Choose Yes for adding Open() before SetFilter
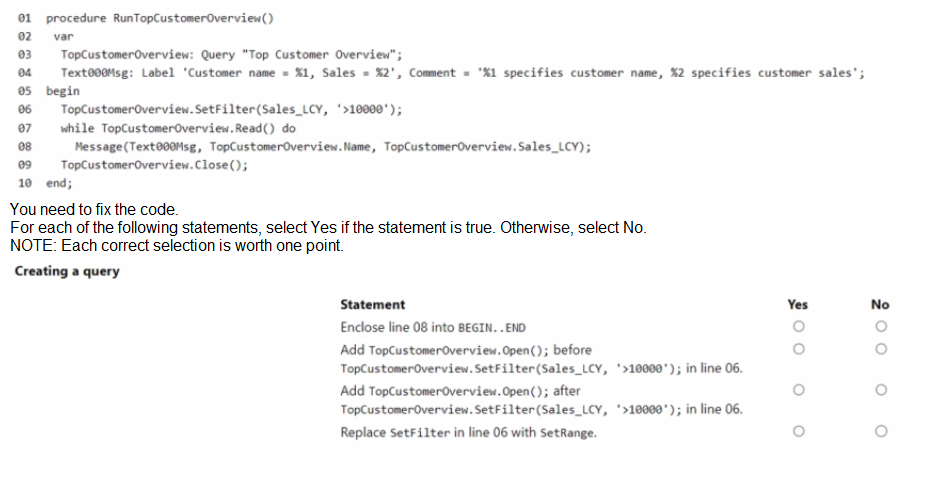The width and height of the screenshot is (931, 481). click(798, 350)
